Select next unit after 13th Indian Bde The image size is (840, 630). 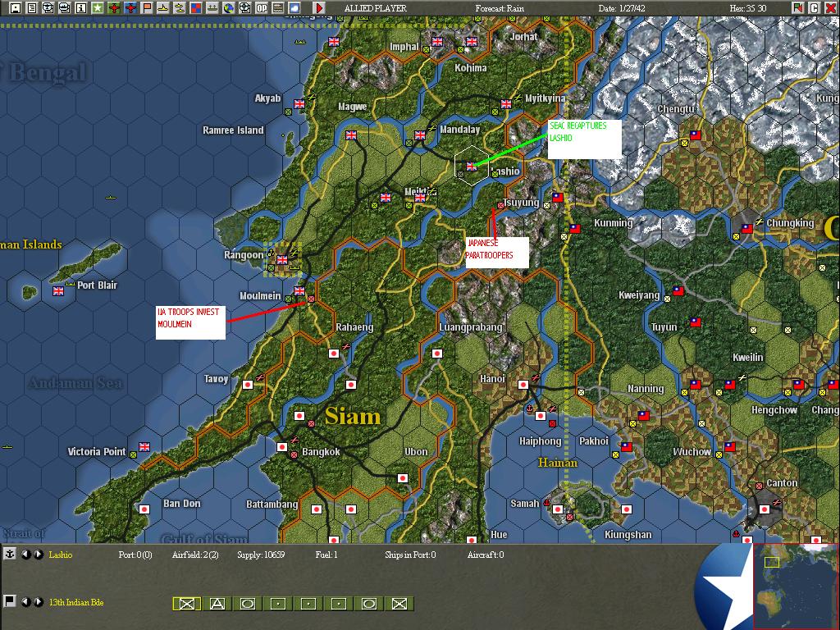(39, 602)
